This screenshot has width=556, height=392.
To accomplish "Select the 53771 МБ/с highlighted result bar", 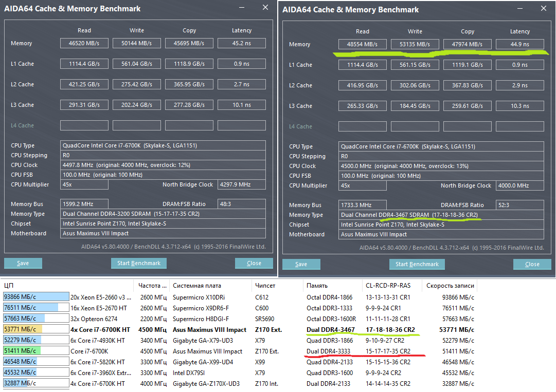I will tap(36, 329).
